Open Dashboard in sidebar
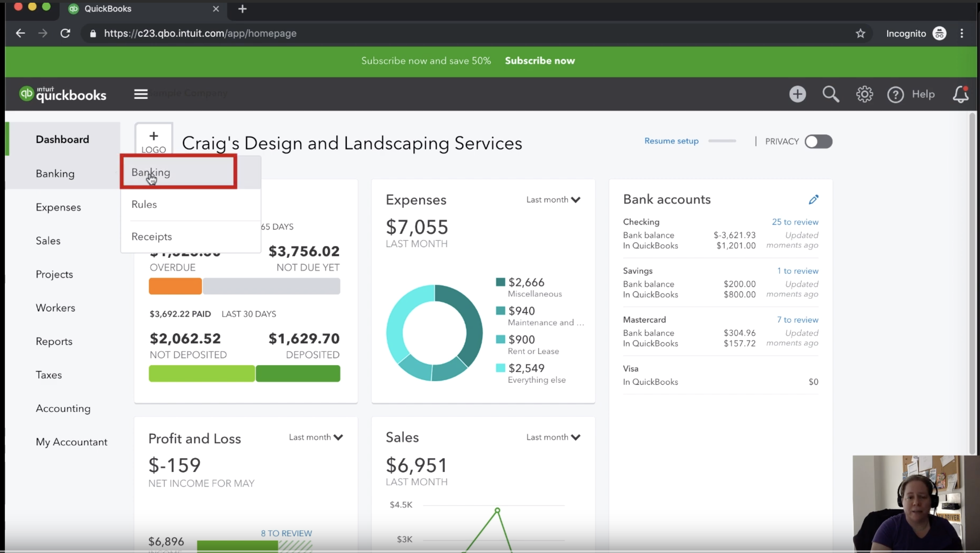980x553 pixels. (63, 139)
